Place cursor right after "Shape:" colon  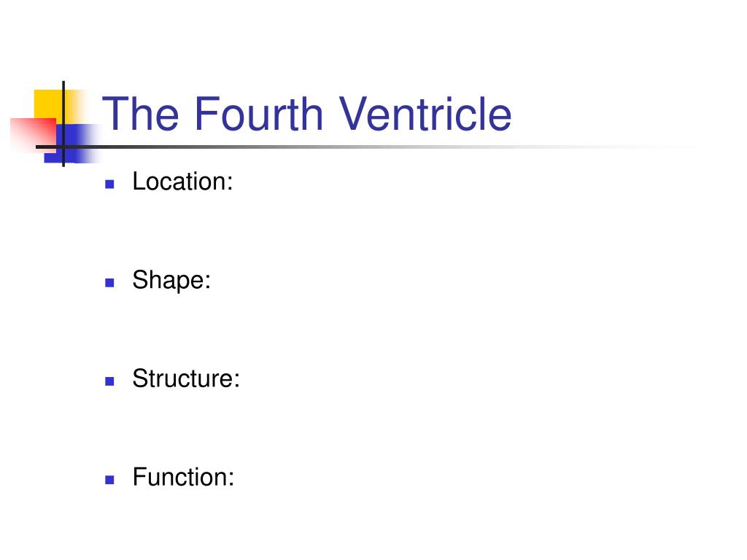click(211, 280)
